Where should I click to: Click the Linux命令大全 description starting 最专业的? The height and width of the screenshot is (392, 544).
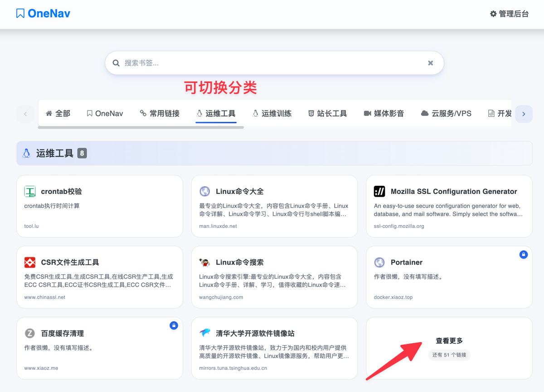click(274, 210)
